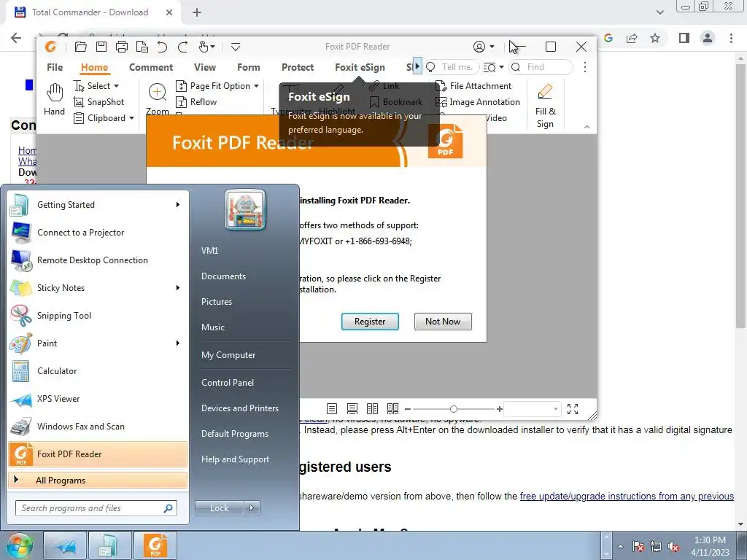
Task: Open the customize quick access toolbar dropdown
Action: [x=236, y=47]
